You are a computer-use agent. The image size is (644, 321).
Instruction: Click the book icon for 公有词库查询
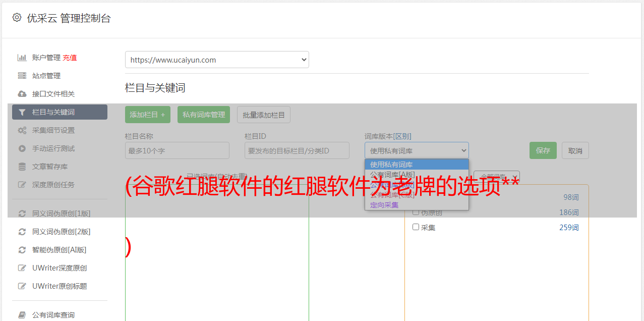[x=22, y=315]
